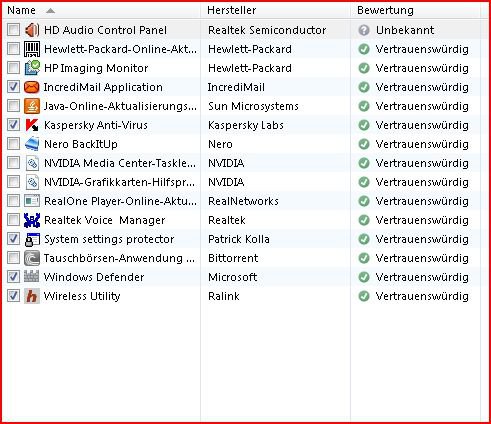Tick the Realtek Voice Manager checkbox
The width and height of the screenshot is (491, 424).
pyautogui.click(x=13, y=220)
